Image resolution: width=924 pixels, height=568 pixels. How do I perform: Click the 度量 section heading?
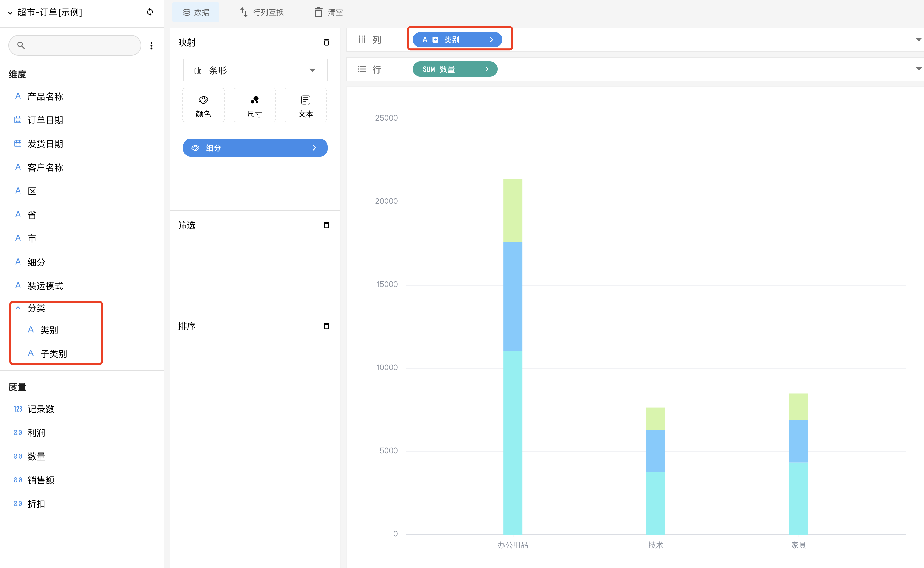[x=17, y=387]
